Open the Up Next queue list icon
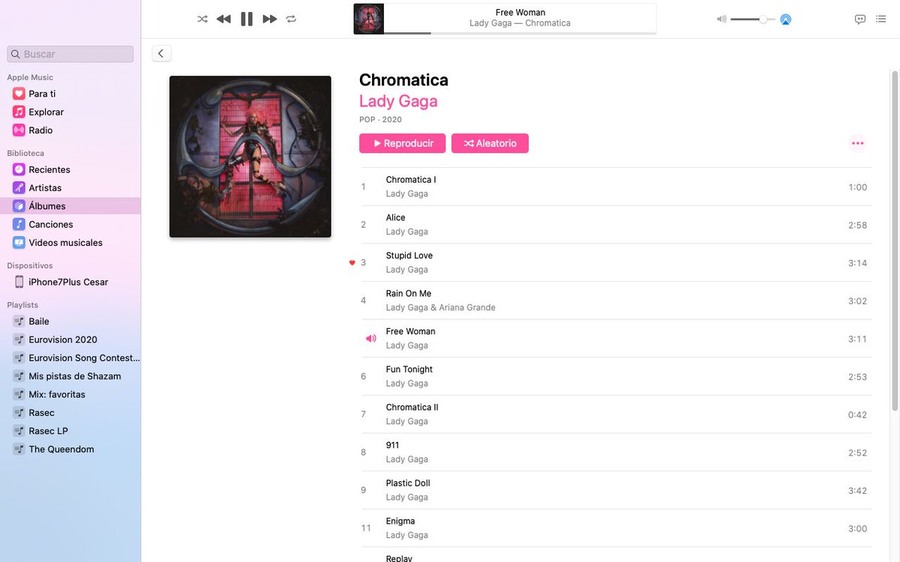Viewport: 900px width, 562px height. 881,19
